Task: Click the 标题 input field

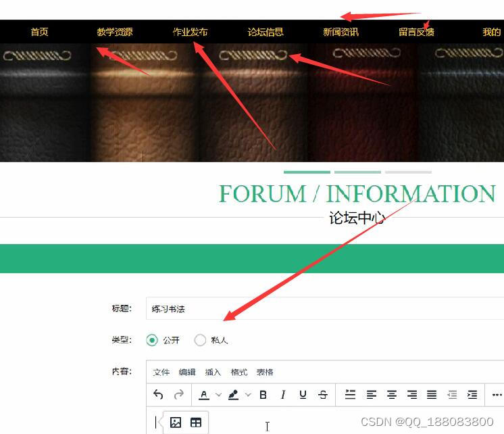Action: 325,308
